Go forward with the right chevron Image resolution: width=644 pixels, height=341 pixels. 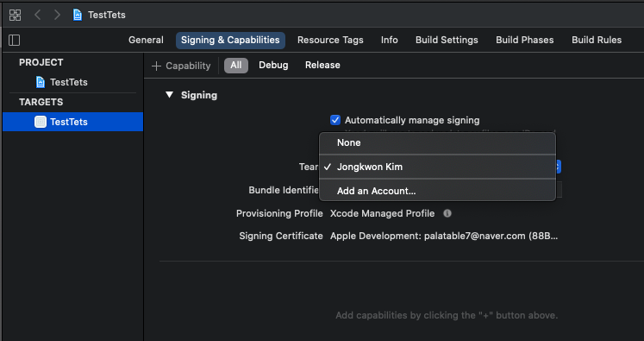57,16
